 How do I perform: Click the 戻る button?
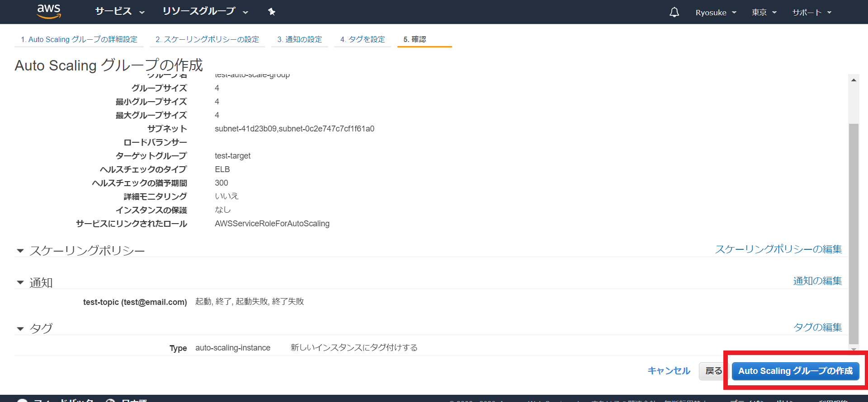tap(713, 371)
